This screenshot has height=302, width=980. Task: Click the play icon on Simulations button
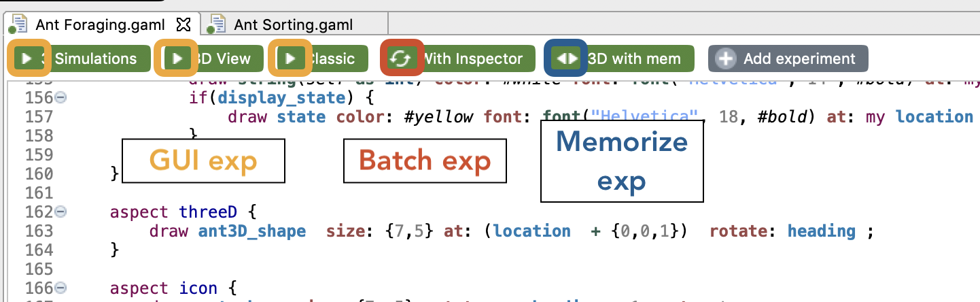point(27,58)
